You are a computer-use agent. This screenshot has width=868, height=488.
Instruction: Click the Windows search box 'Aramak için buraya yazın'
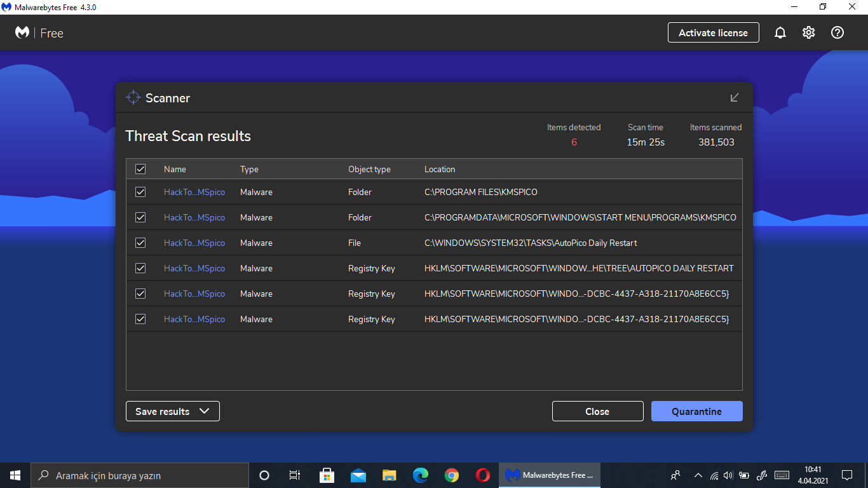click(140, 475)
